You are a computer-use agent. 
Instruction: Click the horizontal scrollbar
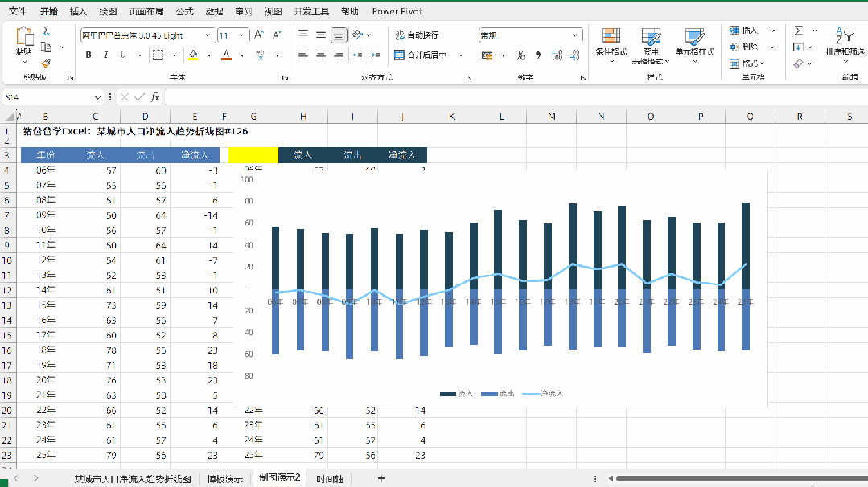741,479
